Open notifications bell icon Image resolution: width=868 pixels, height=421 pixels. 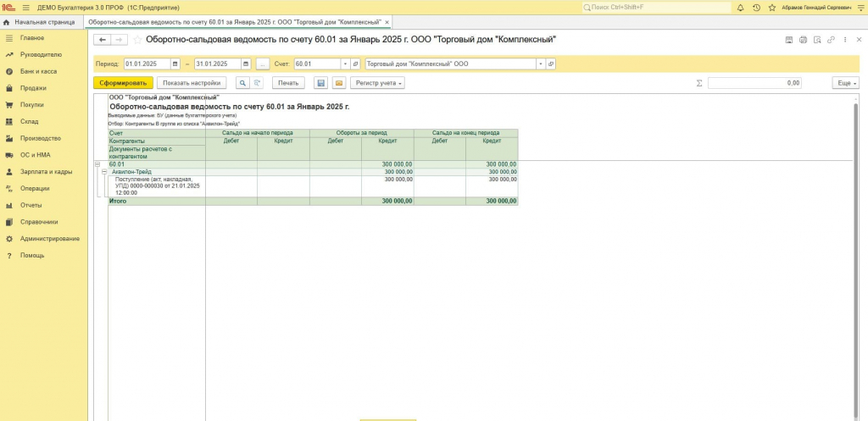point(741,8)
